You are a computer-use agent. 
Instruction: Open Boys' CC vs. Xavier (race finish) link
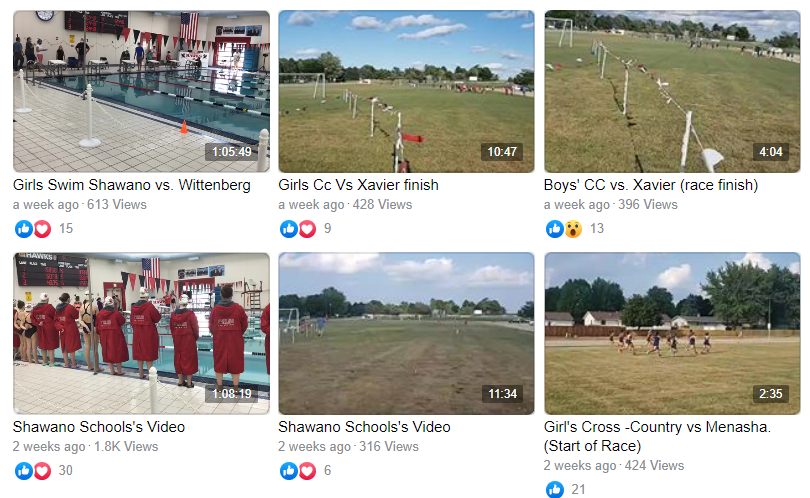(x=651, y=185)
